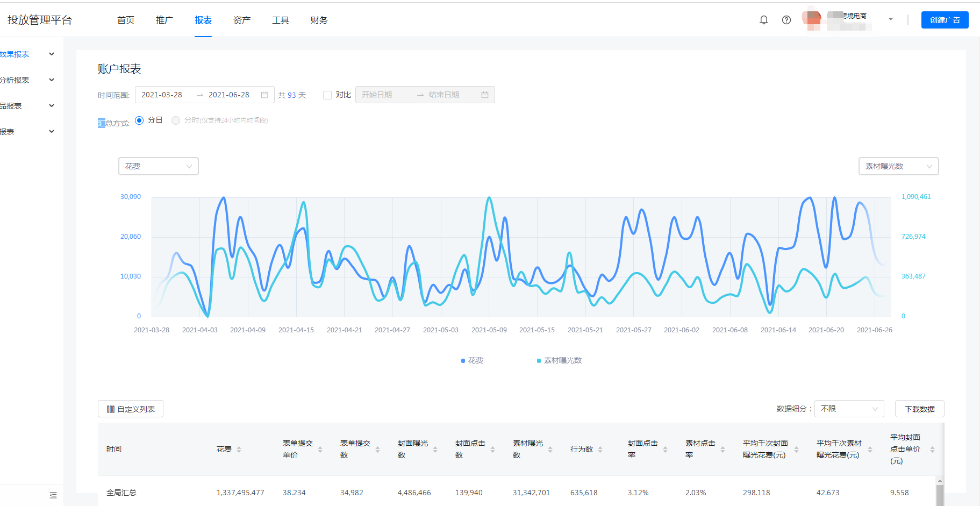The width and height of the screenshot is (980, 506).
Task: Click the user avatar image
Action: tap(811, 19)
